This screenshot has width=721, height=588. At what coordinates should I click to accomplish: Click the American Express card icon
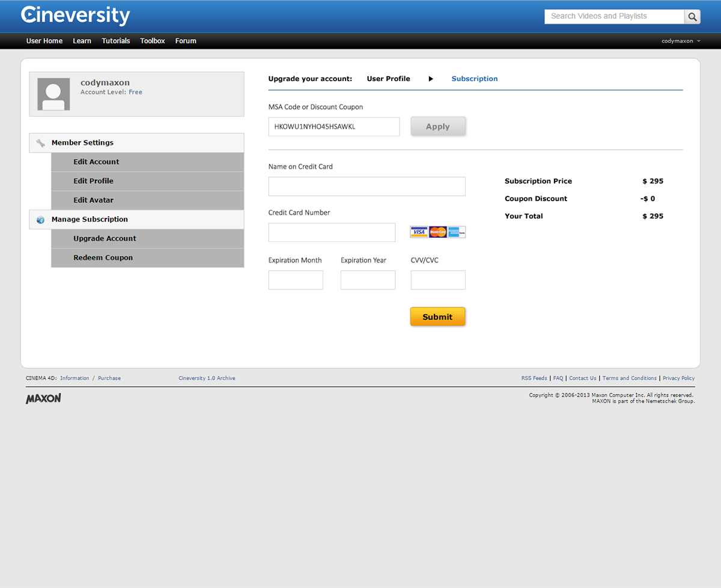[457, 232]
